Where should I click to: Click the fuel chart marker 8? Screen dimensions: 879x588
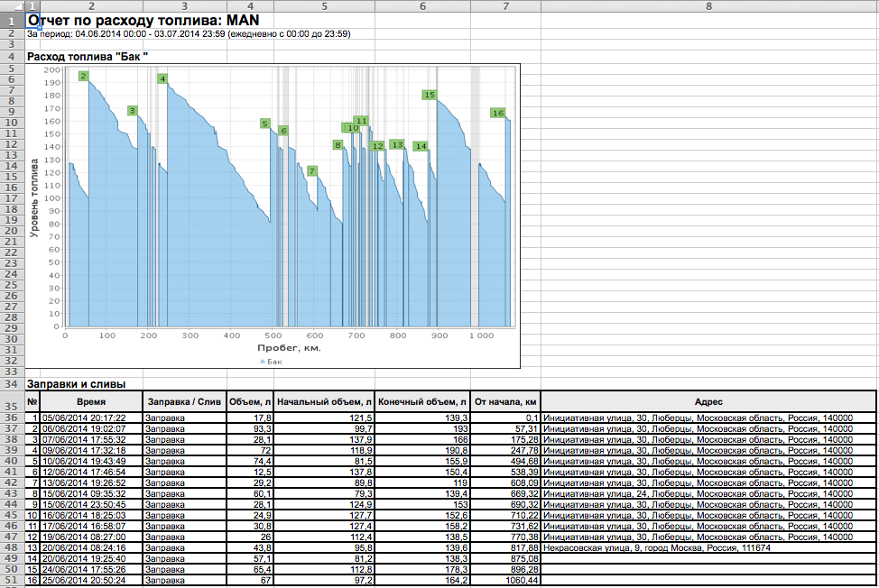pyautogui.click(x=338, y=145)
